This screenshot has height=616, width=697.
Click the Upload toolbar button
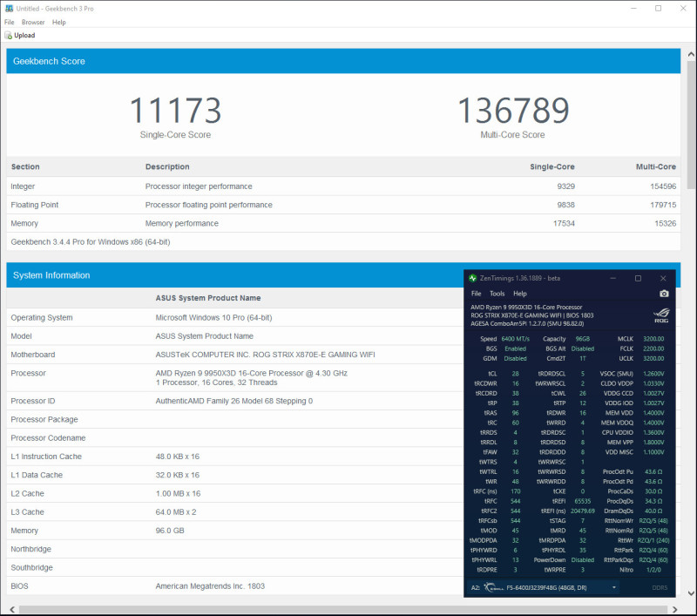click(x=20, y=35)
